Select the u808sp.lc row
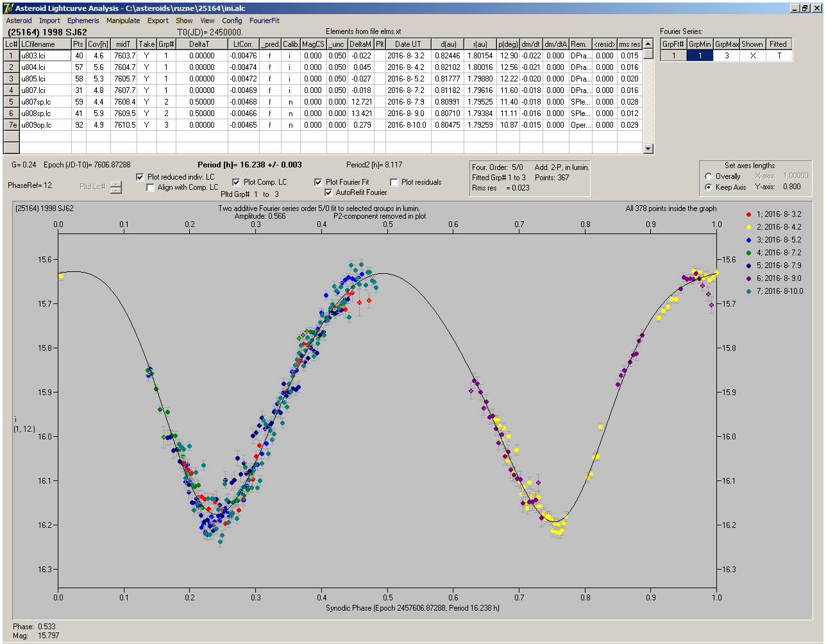Image resolution: width=826 pixels, height=644 pixels. [x=323, y=114]
